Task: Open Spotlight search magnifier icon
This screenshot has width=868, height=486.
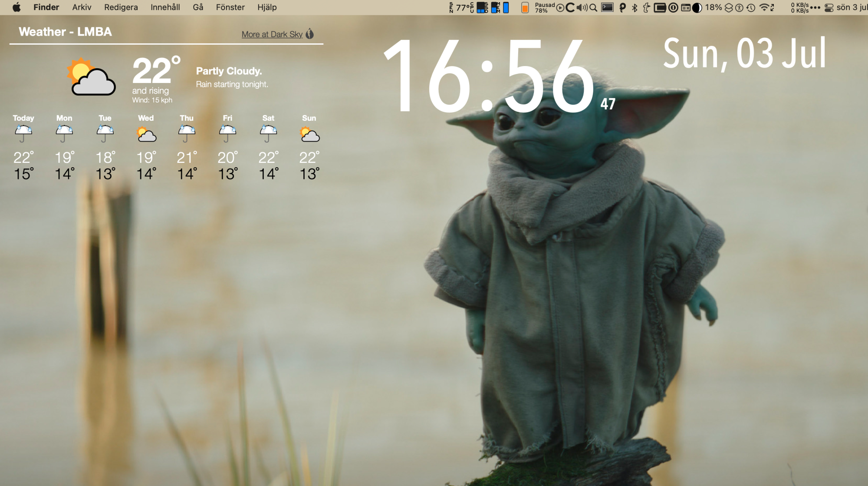Action: coord(593,7)
